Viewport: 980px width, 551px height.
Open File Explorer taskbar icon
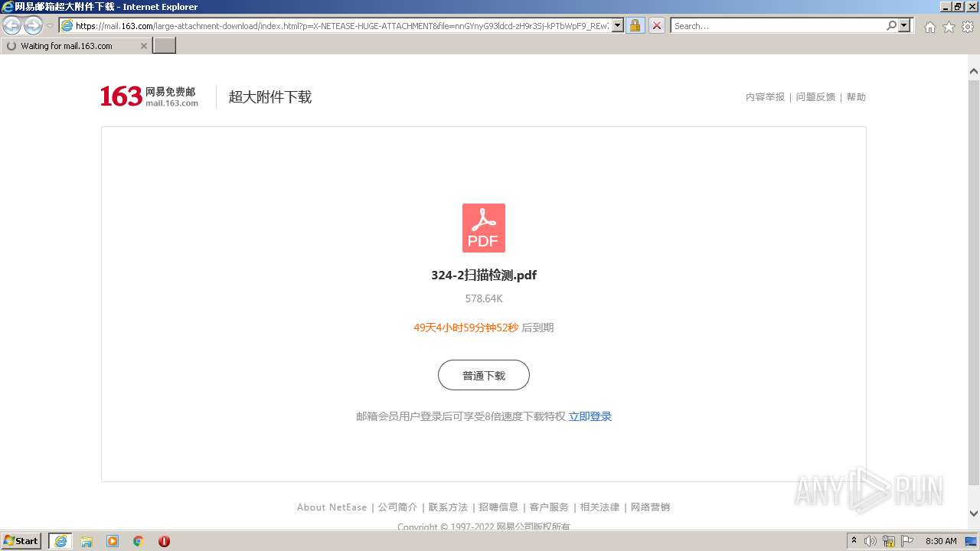point(87,541)
